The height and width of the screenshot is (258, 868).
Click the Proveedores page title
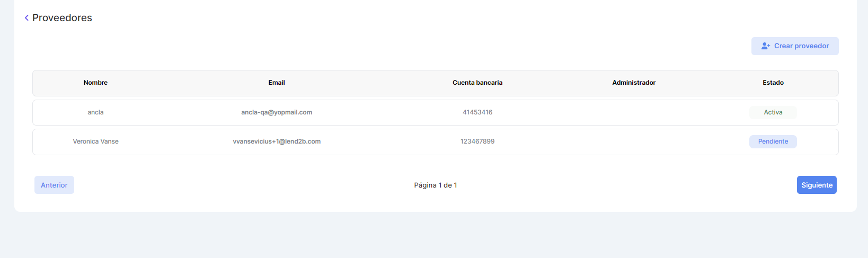click(62, 18)
